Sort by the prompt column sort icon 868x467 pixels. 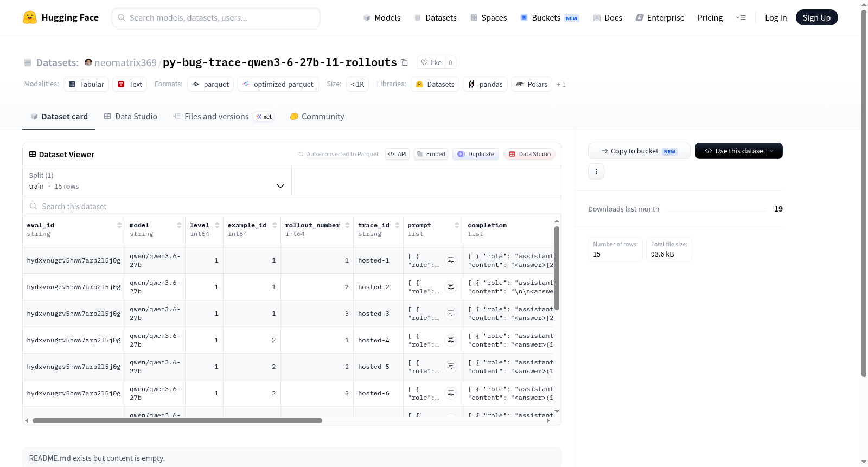pos(457,225)
